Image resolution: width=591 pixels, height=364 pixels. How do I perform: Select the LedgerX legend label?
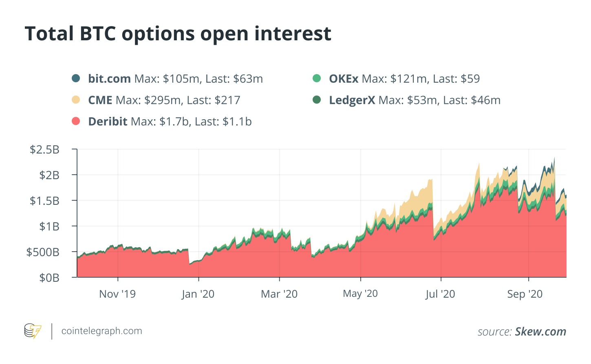tap(352, 100)
